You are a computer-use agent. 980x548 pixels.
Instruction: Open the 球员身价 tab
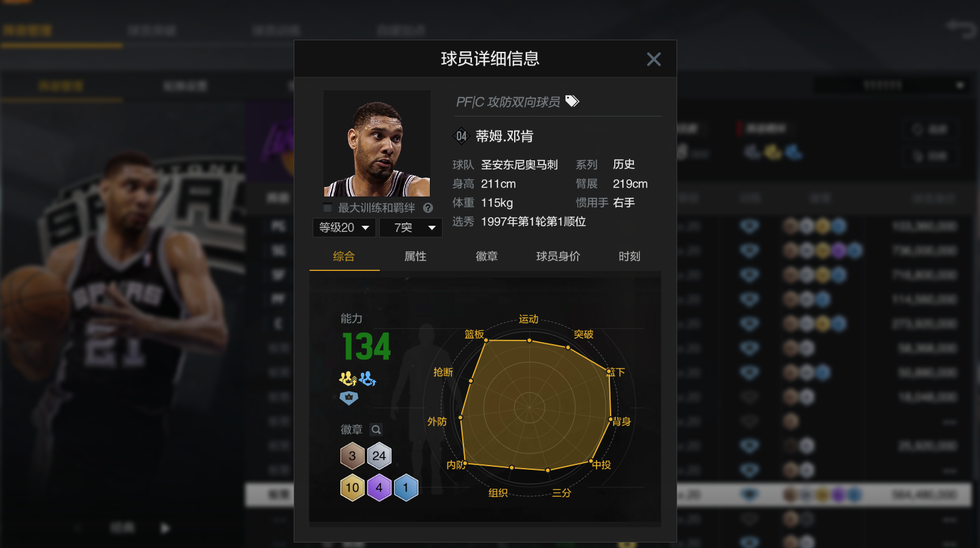(558, 257)
